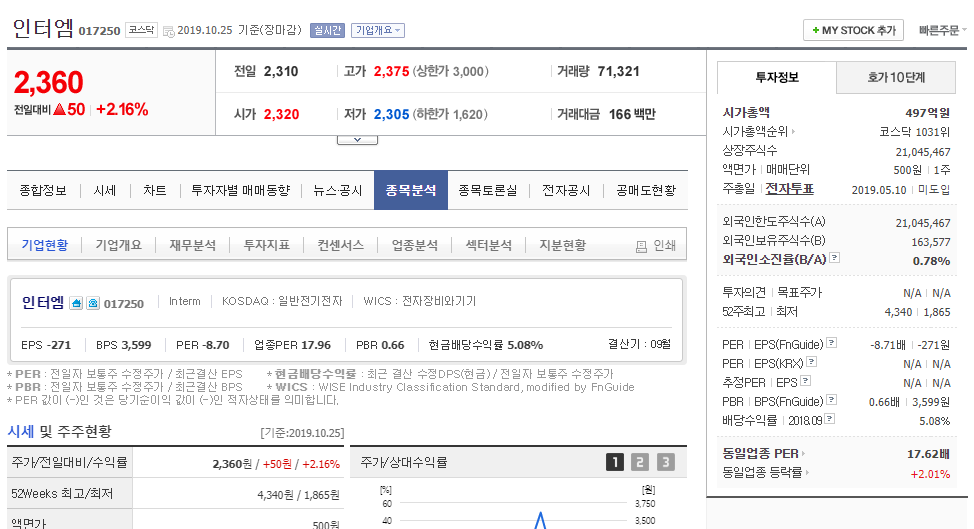Click the green plus MY STOCK 추가 button
This screenshot has height=529, width=974.
(853, 30)
